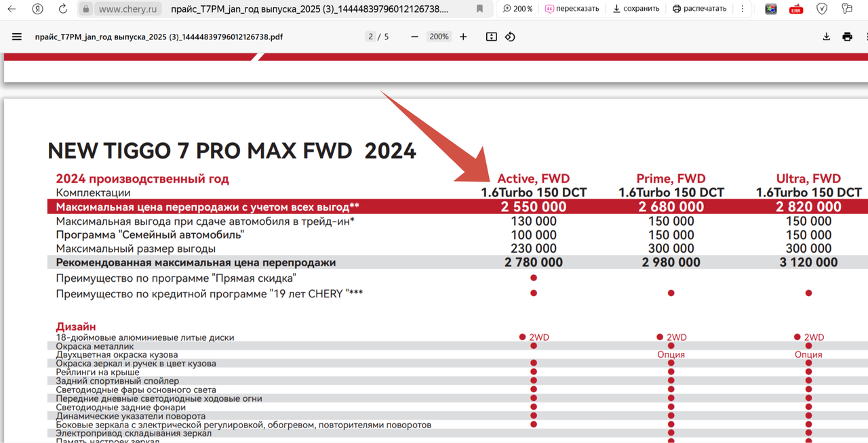Edit the current page number field
868x443 pixels.
(371, 37)
